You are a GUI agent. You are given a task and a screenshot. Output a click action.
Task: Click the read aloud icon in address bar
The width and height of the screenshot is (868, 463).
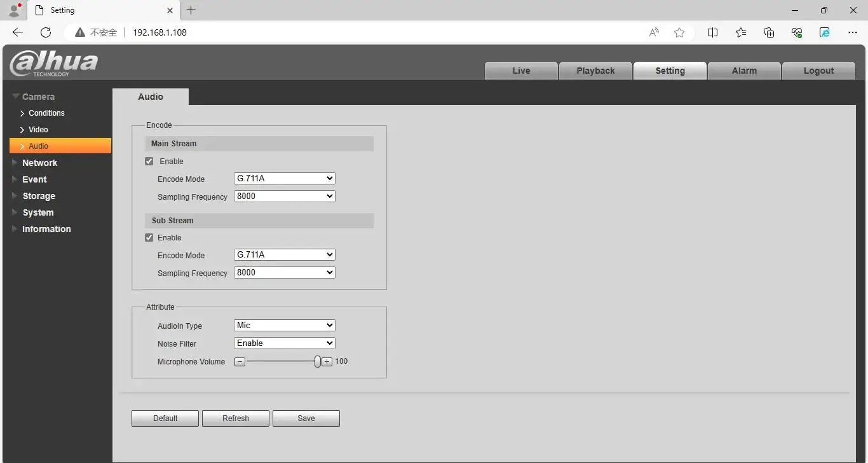coord(654,32)
